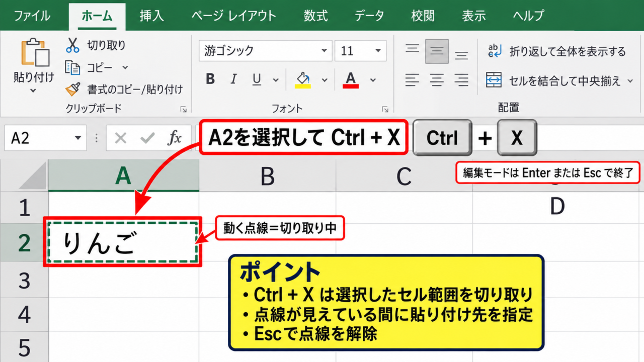644x362 pixels.
Task: Click the Format Painter (書式のコピー/貼り付け) brush
Action: pos(73,89)
